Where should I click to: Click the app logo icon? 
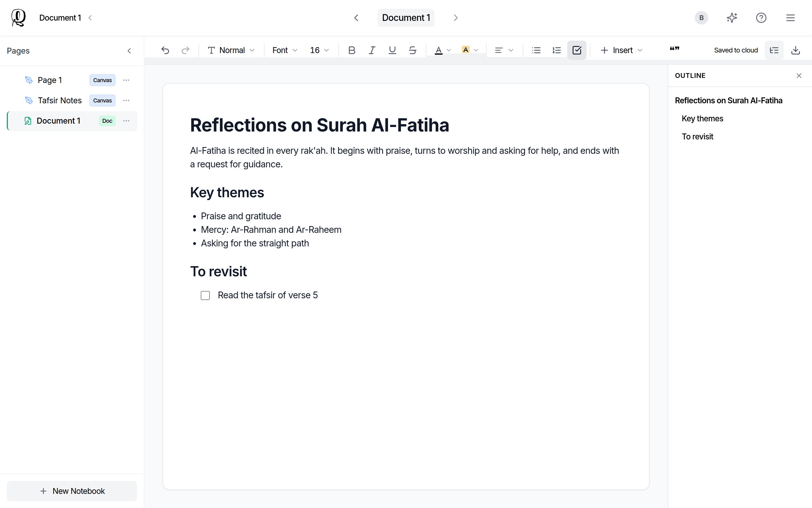pyautogui.click(x=18, y=17)
